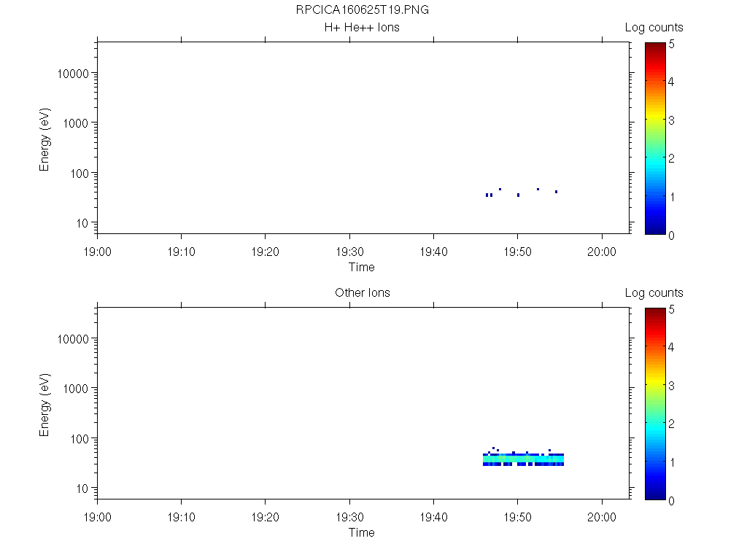Viewport: 747px width, 560px height.
Task: Click the 'Energy (eV)' axis label of Other Ions plot
Action: pos(44,405)
